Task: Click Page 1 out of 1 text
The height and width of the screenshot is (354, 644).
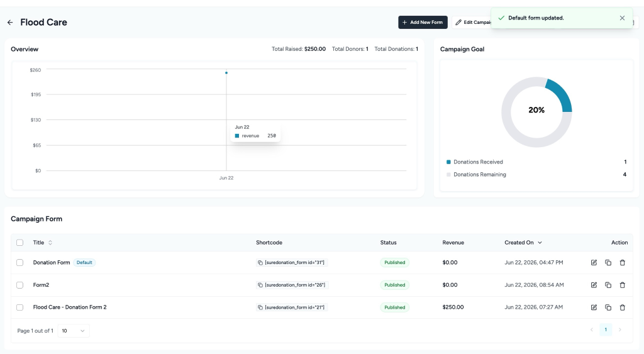Action: click(x=35, y=331)
